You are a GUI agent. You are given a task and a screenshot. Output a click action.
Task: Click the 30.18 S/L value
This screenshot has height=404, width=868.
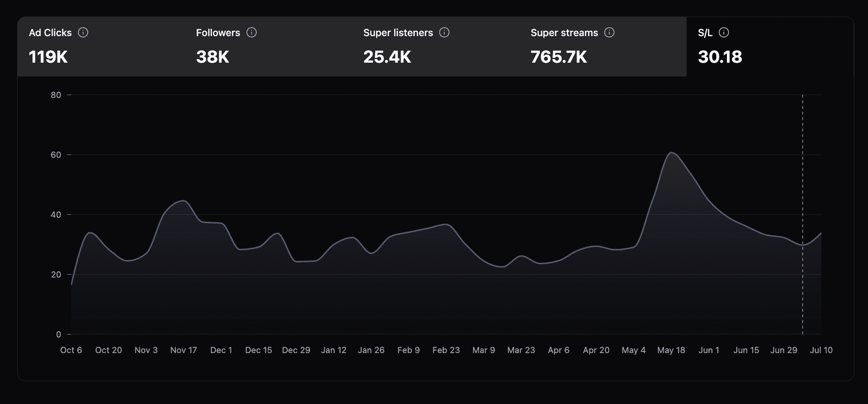720,57
